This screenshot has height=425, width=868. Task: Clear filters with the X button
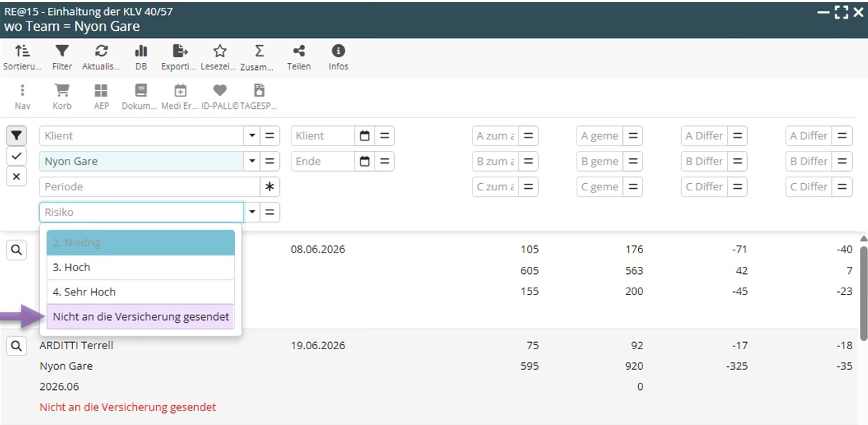click(16, 176)
